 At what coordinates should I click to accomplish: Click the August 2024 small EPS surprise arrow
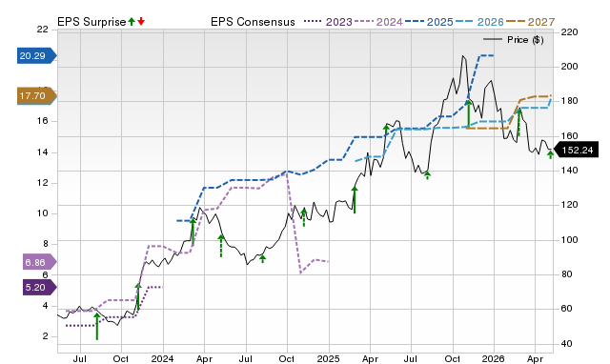263,259
